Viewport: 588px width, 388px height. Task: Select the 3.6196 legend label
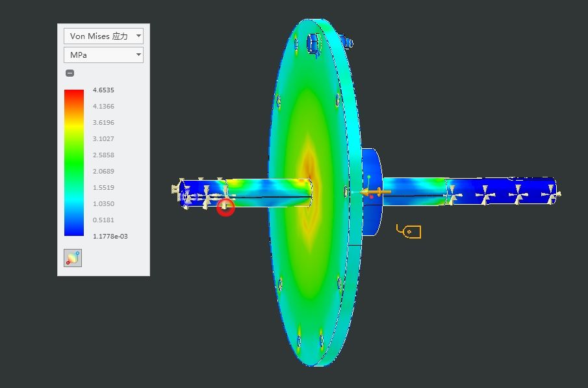click(x=103, y=123)
